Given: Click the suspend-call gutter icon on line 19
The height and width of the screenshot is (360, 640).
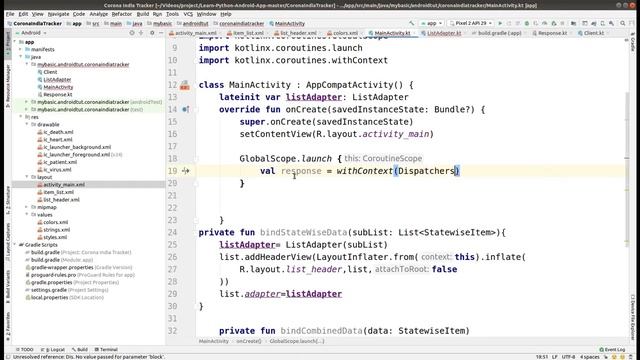Looking at the screenshot, I should tap(186, 171).
